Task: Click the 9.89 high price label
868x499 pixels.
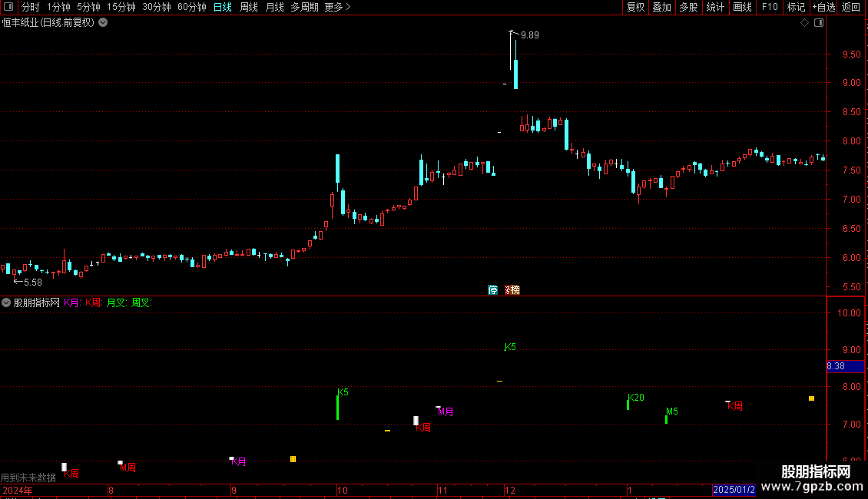Action: [530, 35]
